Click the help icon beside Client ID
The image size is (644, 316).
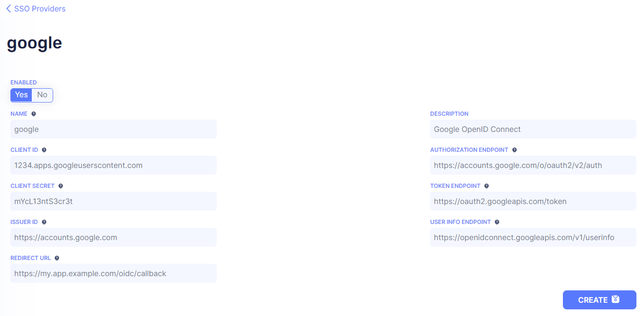pyautogui.click(x=44, y=150)
